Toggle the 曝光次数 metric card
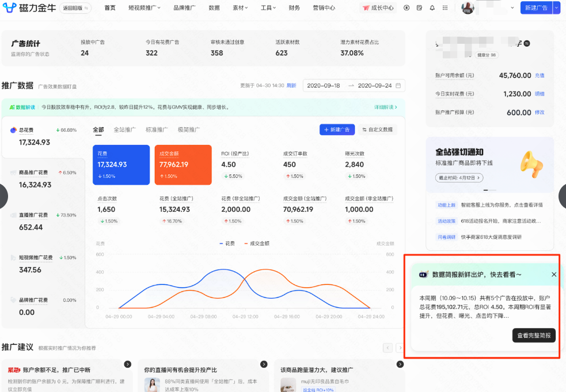 tap(369, 165)
